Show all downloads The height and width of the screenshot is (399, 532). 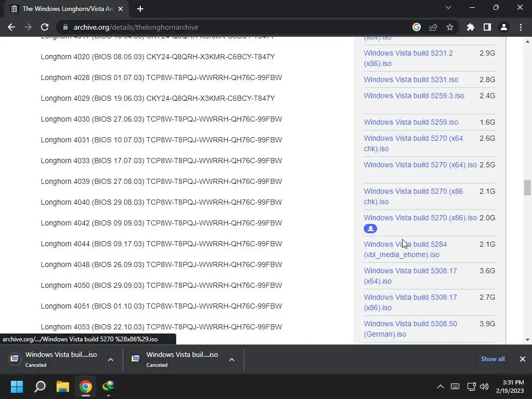493,359
